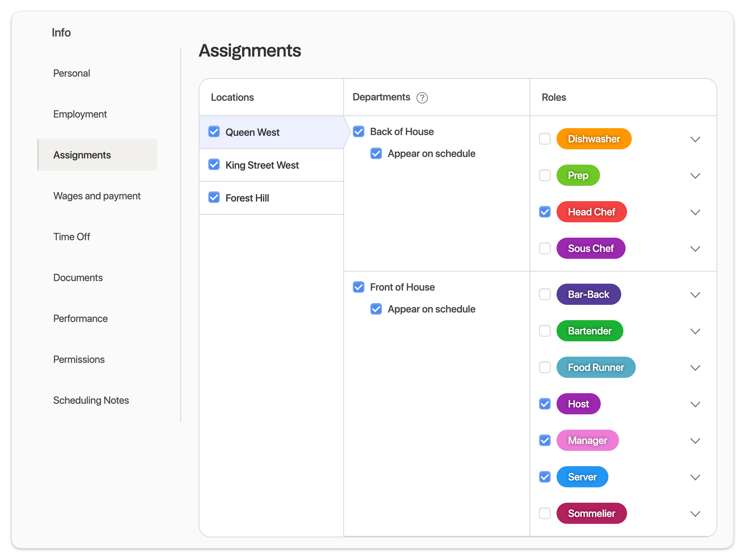Open the Permissions section

tap(79, 359)
